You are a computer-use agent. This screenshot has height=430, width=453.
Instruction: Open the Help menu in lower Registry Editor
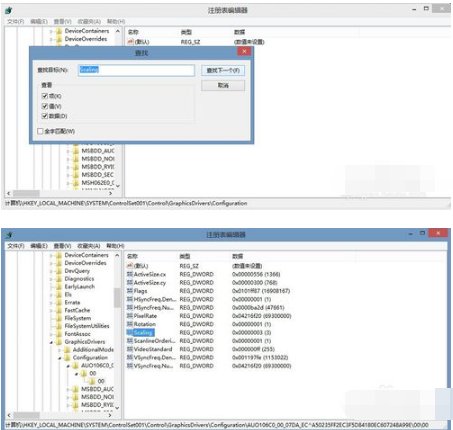click(x=115, y=246)
